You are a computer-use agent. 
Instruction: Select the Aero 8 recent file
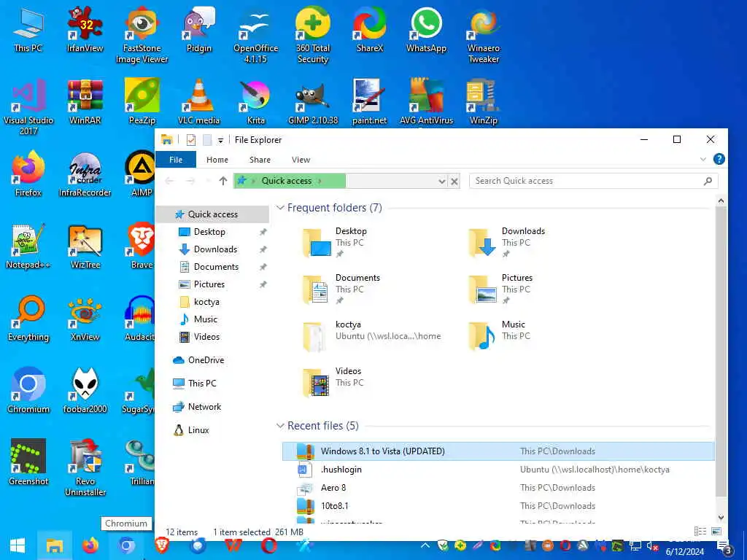pyautogui.click(x=498, y=488)
